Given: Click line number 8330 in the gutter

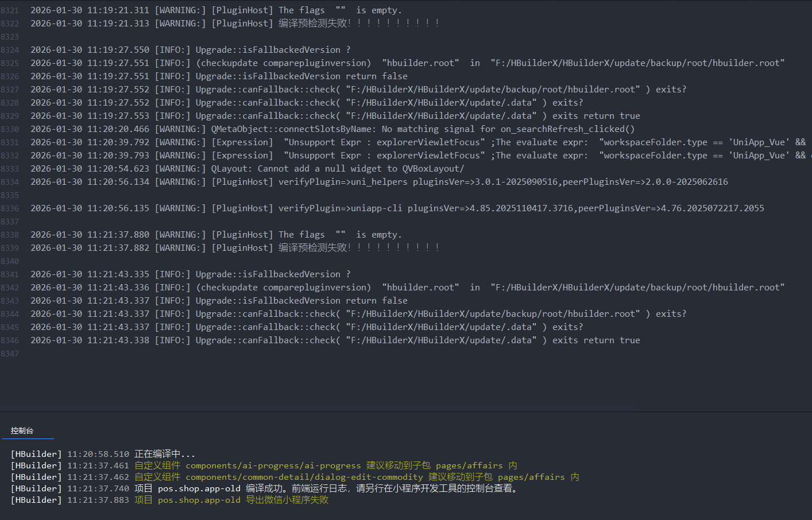Looking at the screenshot, I should click(x=10, y=129).
